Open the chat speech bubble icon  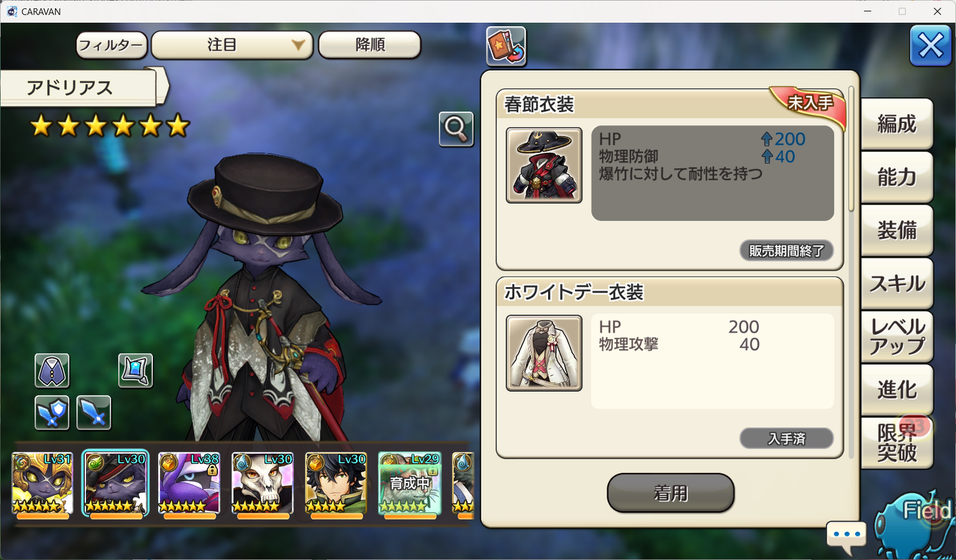click(847, 537)
